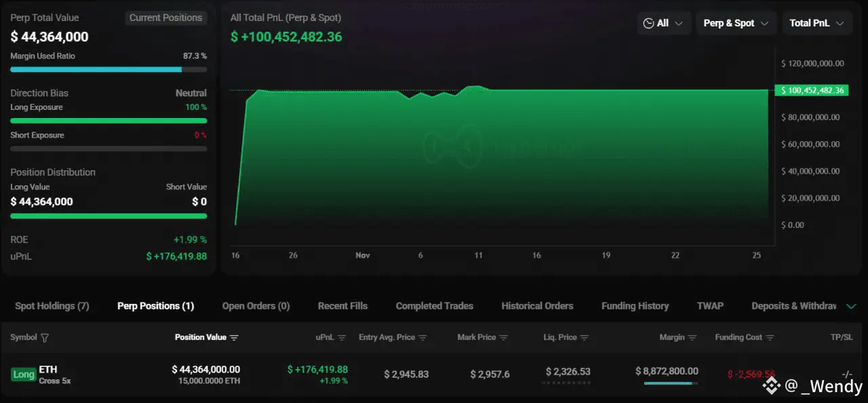The image size is (868, 403).
Task: Select the Perp Positions (1) tab
Action: coord(155,306)
